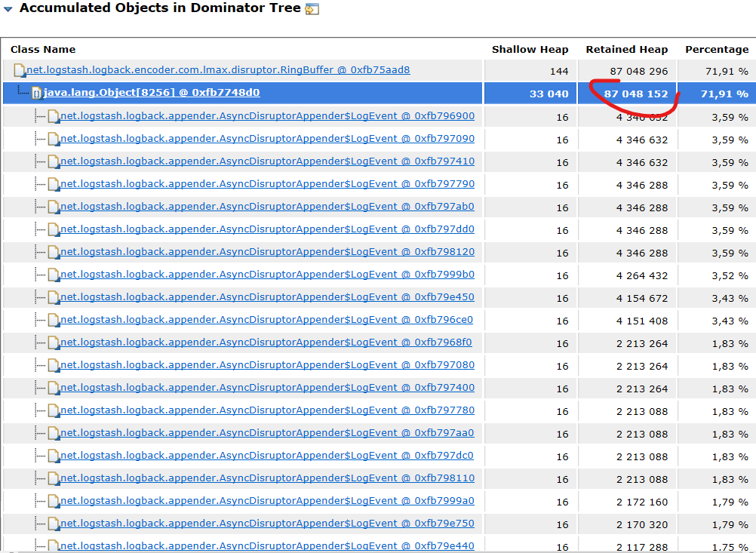Click object icon of LogEvent @ 0xfb7968f0
This screenshot has width=756, height=553.
54,343
